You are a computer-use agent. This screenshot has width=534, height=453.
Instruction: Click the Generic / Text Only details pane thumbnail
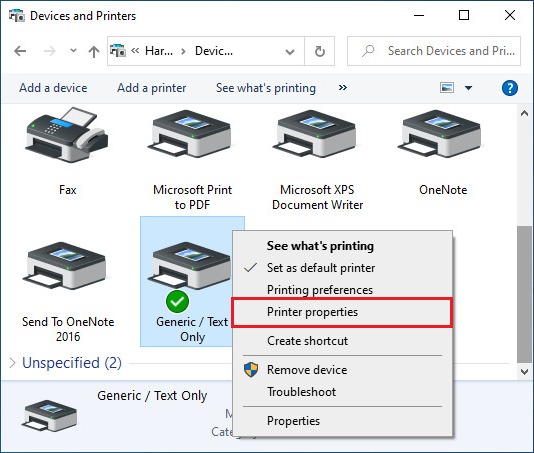tap(49, 416)
